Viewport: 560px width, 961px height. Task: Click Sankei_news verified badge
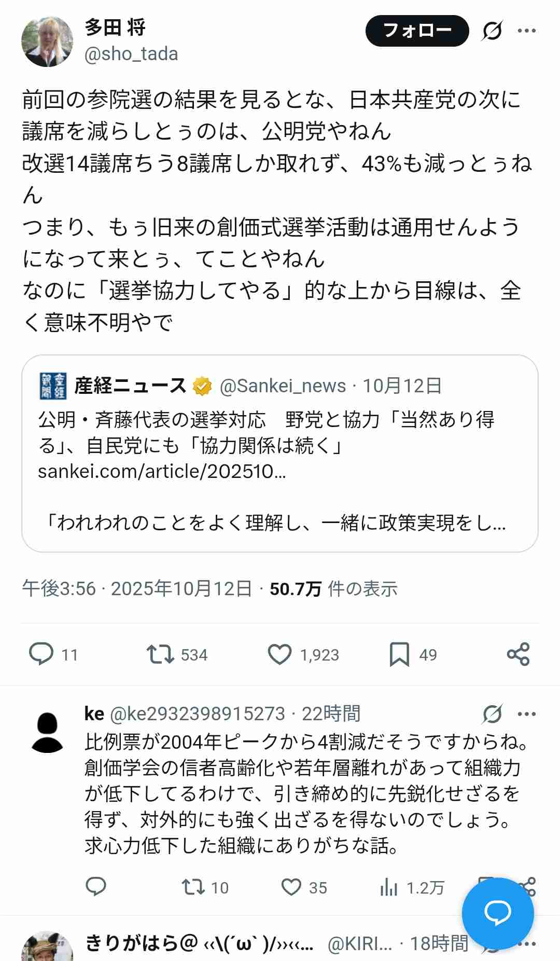tap(203, 385)
